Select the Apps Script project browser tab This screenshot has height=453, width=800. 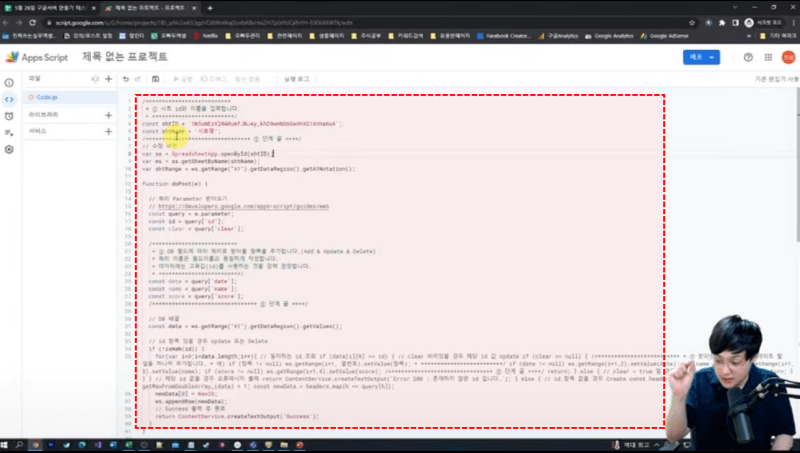coord(150,8)
